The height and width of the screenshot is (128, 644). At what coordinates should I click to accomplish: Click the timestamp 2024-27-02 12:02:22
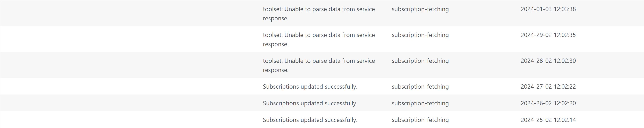(548, 87)
